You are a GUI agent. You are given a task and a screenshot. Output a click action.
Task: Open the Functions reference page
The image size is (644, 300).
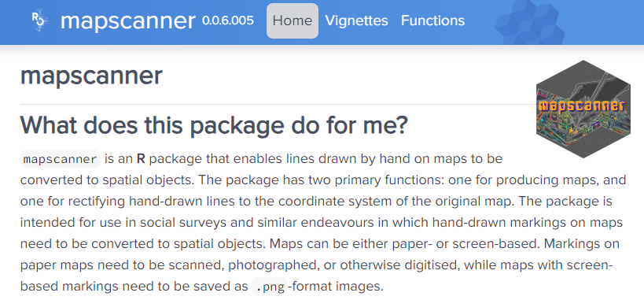pos(433,20)
